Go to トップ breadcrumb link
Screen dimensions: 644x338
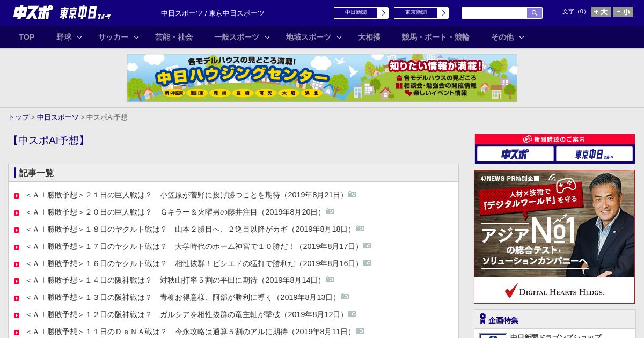(x=18, y=117)
